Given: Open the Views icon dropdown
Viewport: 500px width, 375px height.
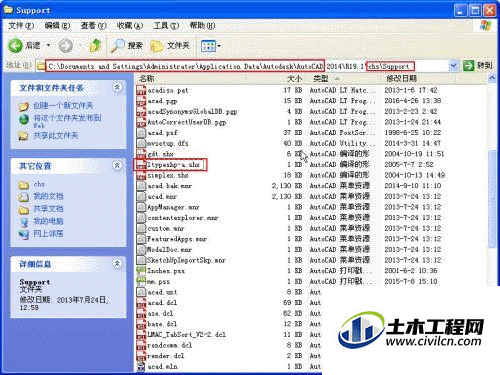Looking at the screenshot, I should tap(211, 46).
